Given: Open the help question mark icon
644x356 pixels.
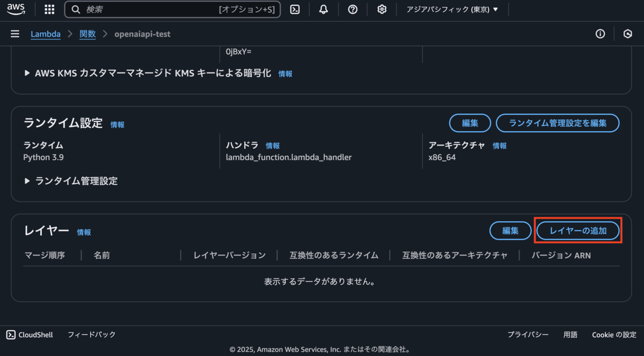Looking at the screenshot, I should (353, 9).
